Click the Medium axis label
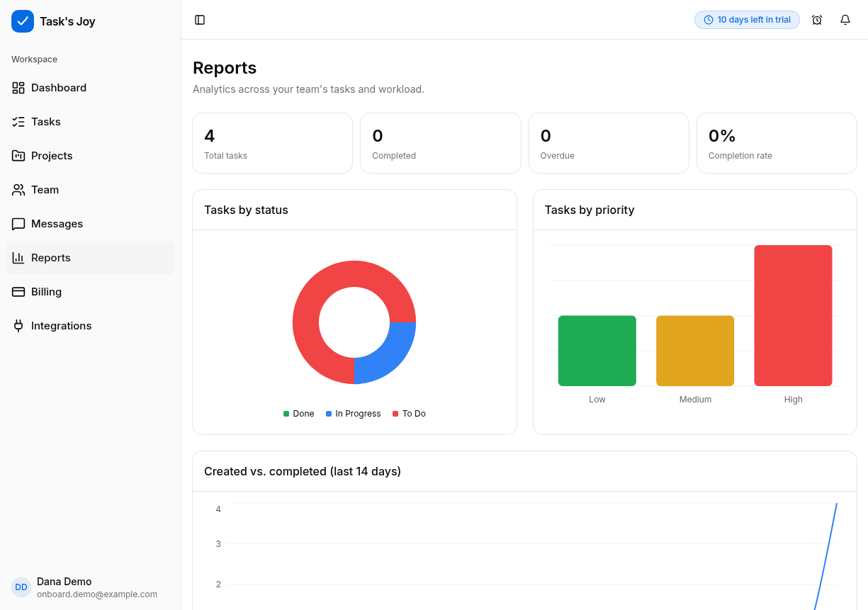The width and height of the screenshot is (868, 610). click(x=695, y=400)
